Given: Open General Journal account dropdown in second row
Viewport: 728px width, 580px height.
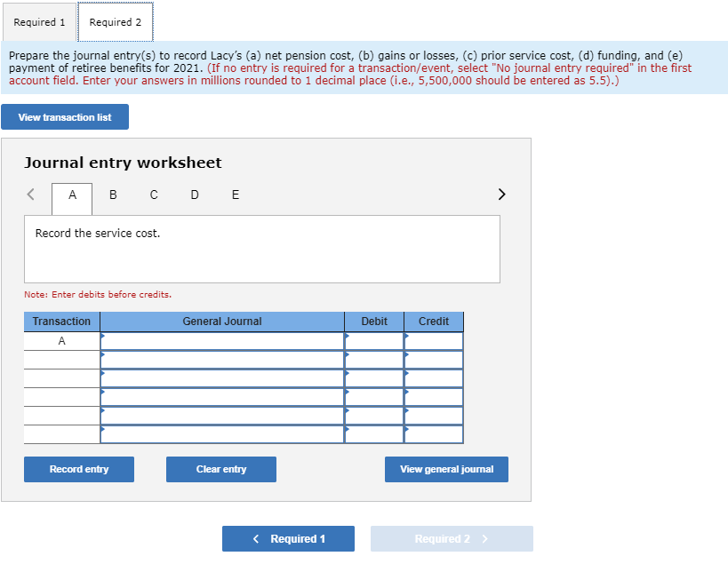Looking at the screenshot, I should (x=222, y=360).
